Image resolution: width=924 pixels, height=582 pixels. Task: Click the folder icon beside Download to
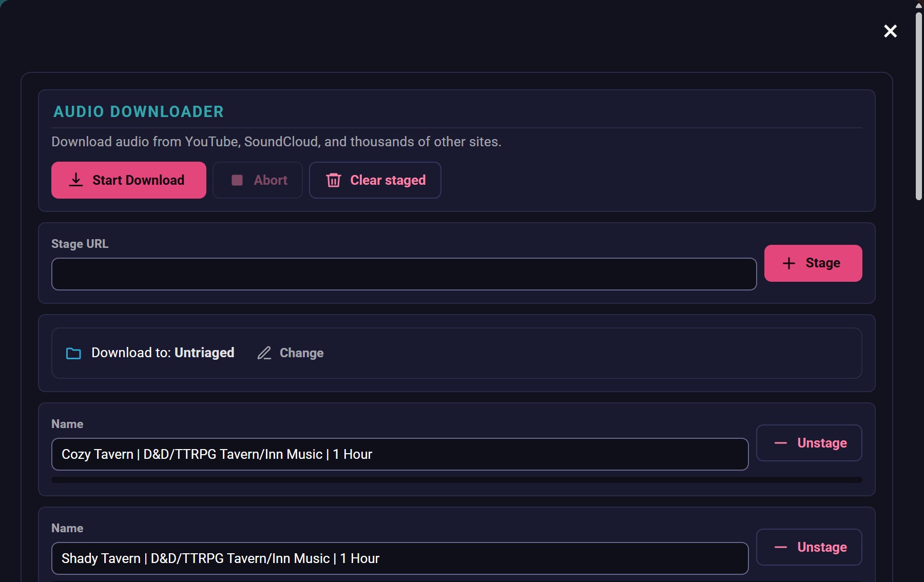(x=73, y=353)
